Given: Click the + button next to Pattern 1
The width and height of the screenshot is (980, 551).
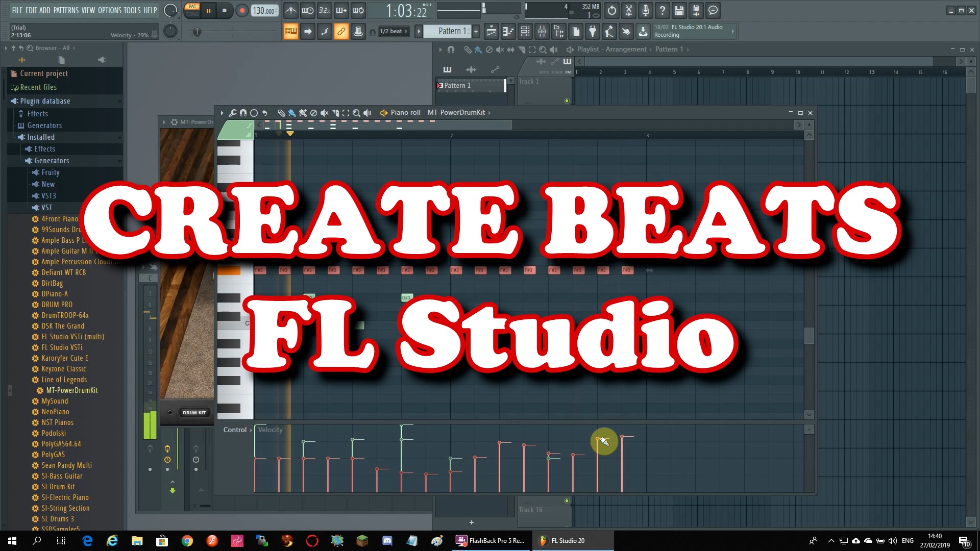Looking at the screenshot, I should click(475, 31).
